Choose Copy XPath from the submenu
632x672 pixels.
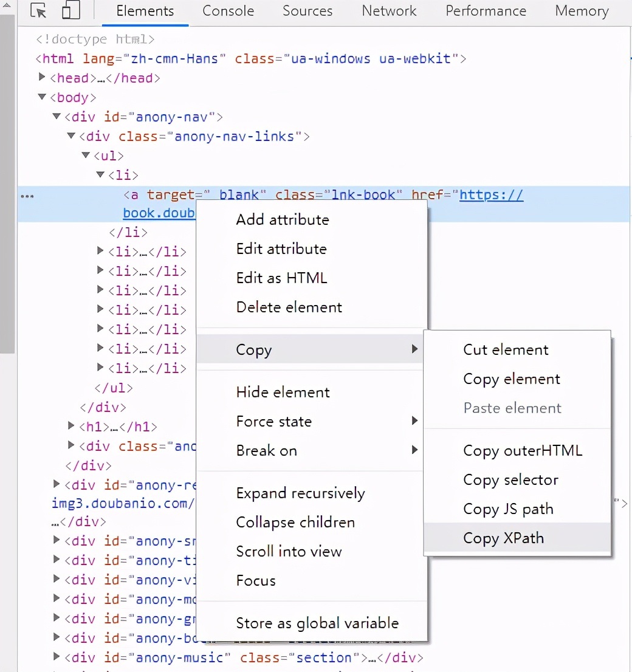coord(503,538)
